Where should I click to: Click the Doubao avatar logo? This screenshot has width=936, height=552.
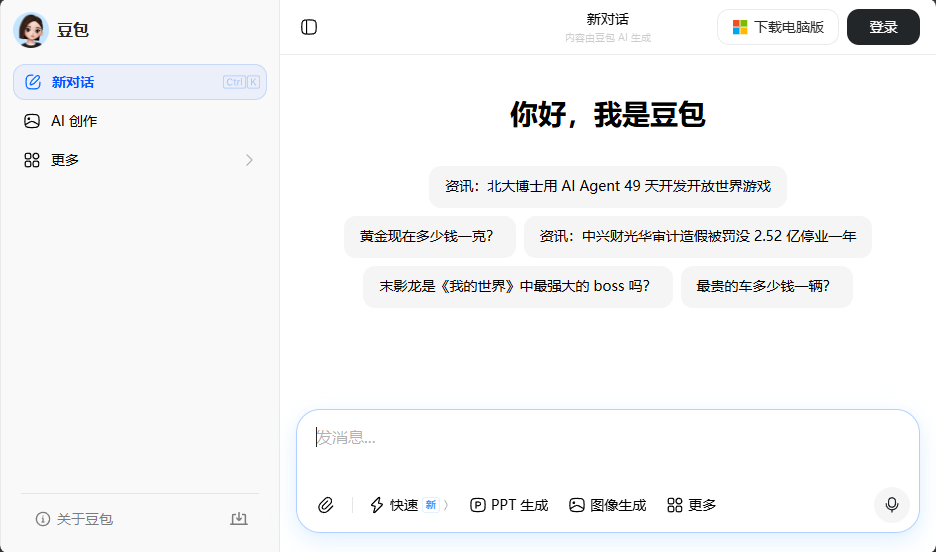tap(31, 30)
